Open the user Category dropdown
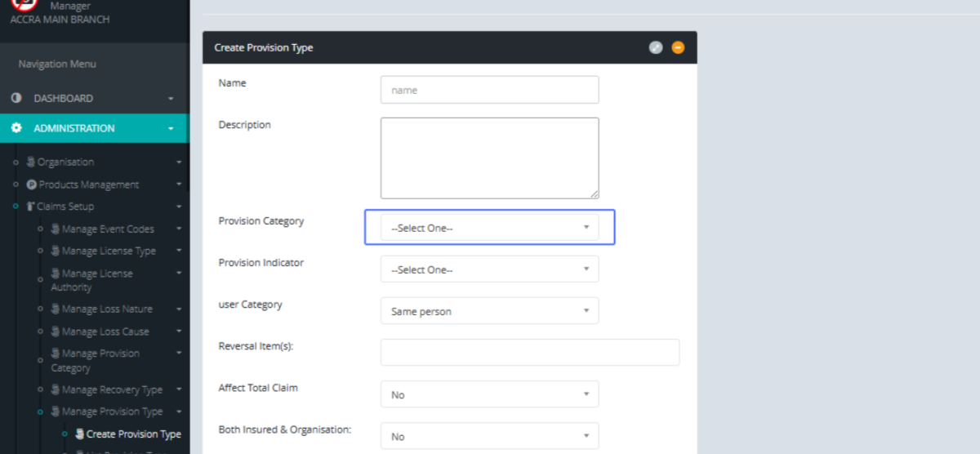Image resolution: width=980 pixels, height=454 pixels. coord(489,311)
